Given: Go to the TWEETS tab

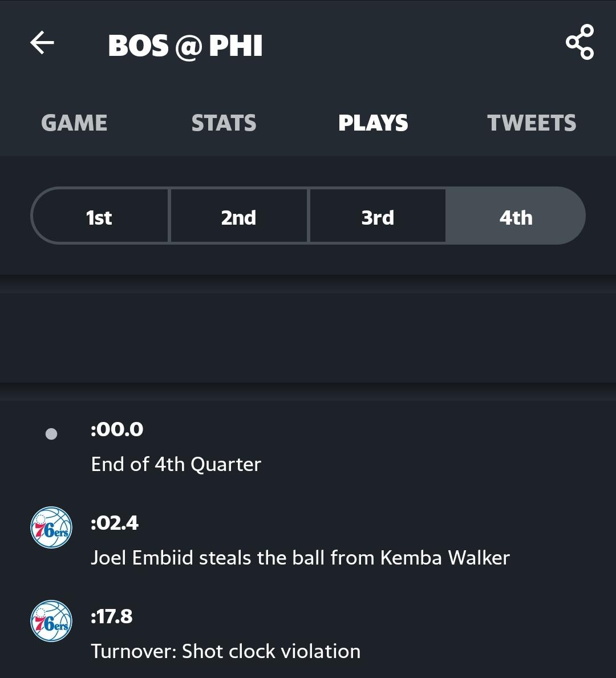Looking at the screenshot, I should [532, 123].
